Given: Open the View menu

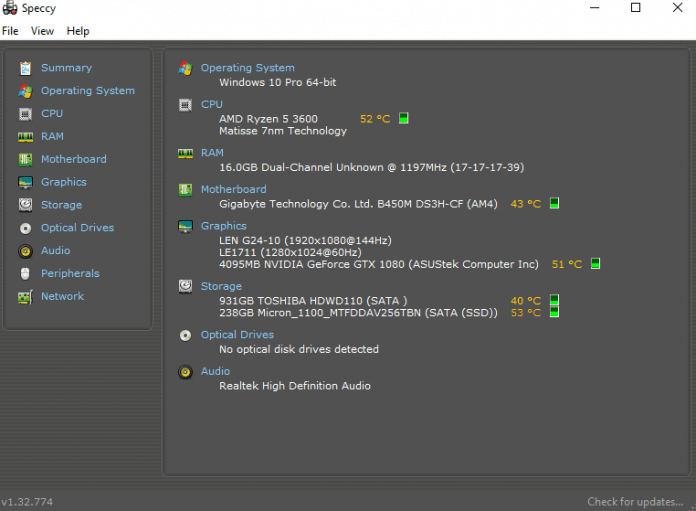Looking at the screenshot, I should click(x=42, y=31).
